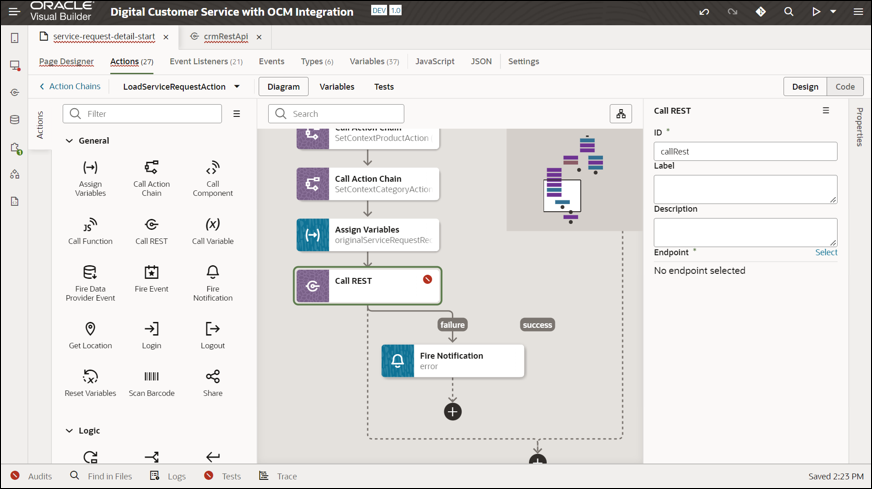This screenshot has height=489, width=872.
Task: Open Source files navigator icon
Action: (14, 201)
